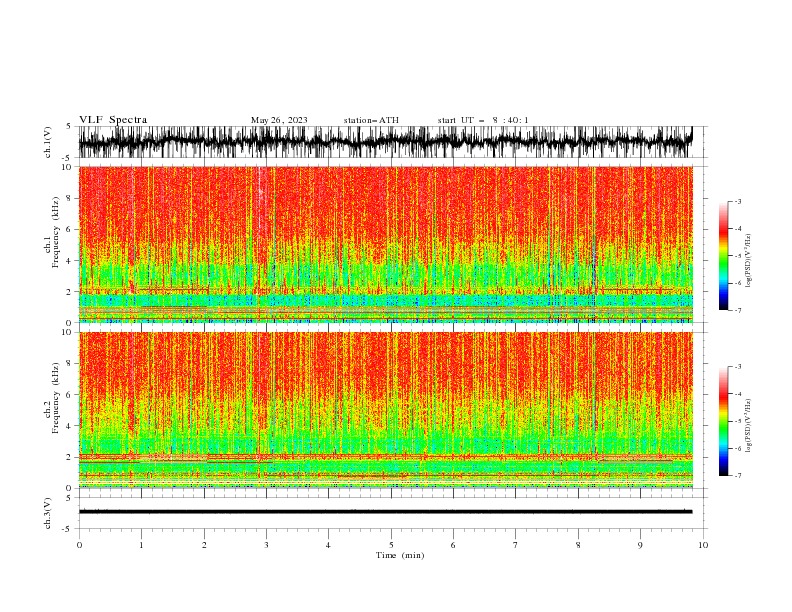Image resolution: width=792 pixels, height=612 pixels.
Task: Click the time axis tick label "4"
Action: (x=328, y=545)
